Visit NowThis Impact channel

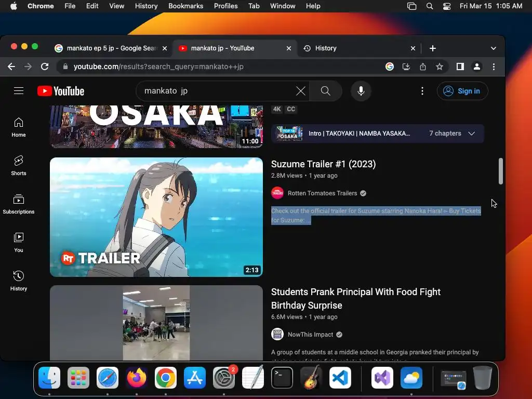pos(311,335)
